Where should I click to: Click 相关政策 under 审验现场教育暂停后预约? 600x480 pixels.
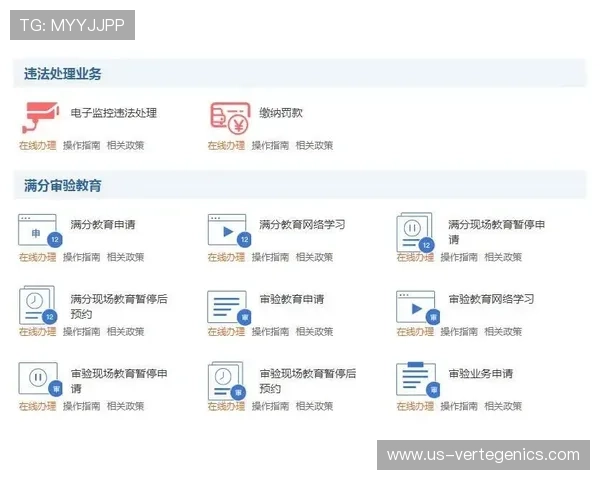pos(314,406)
